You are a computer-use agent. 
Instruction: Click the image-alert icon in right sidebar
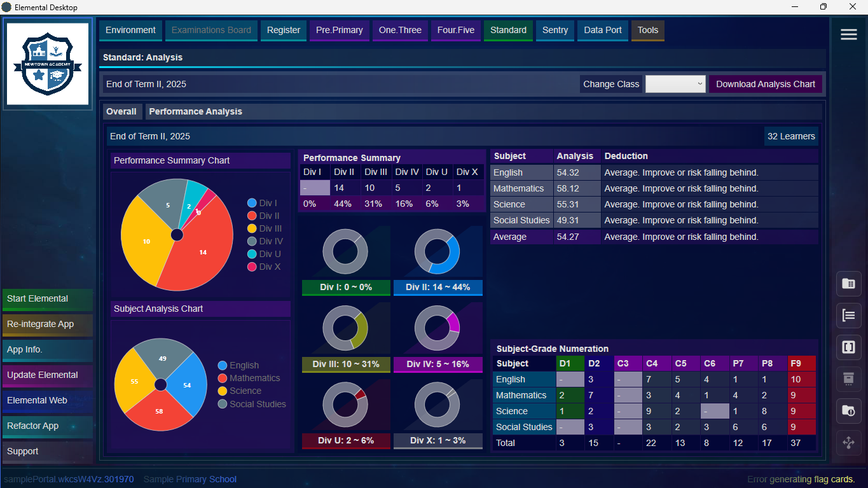point(849,411)
